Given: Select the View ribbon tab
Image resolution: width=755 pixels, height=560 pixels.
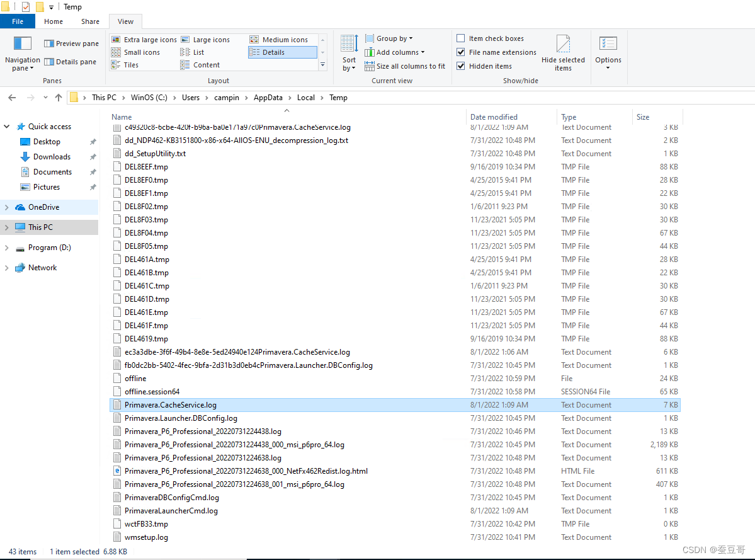Looking at the screenshot, I should pos(125,21).
